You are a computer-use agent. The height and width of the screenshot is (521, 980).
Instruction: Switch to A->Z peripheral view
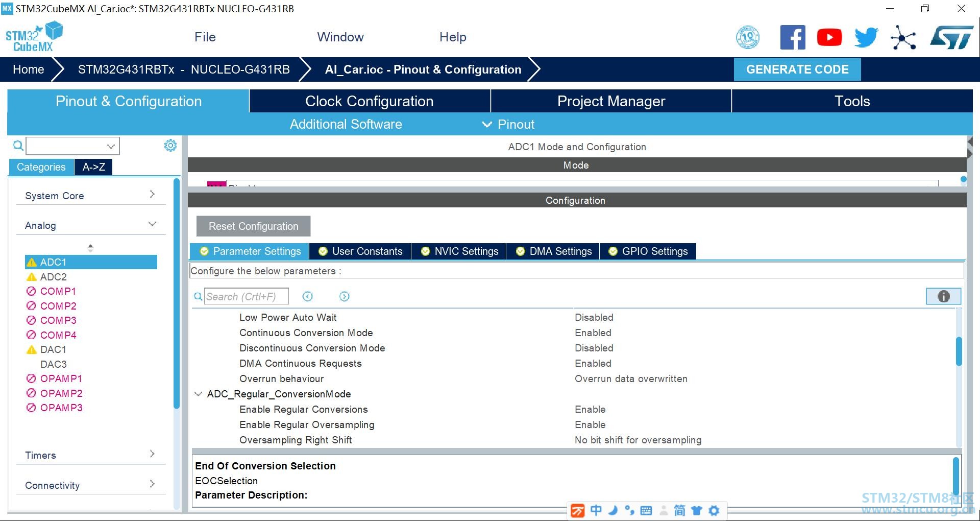(94, 167)
